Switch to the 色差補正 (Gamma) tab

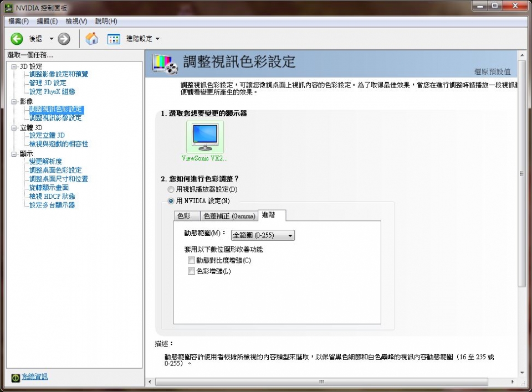tap(229, 216)
